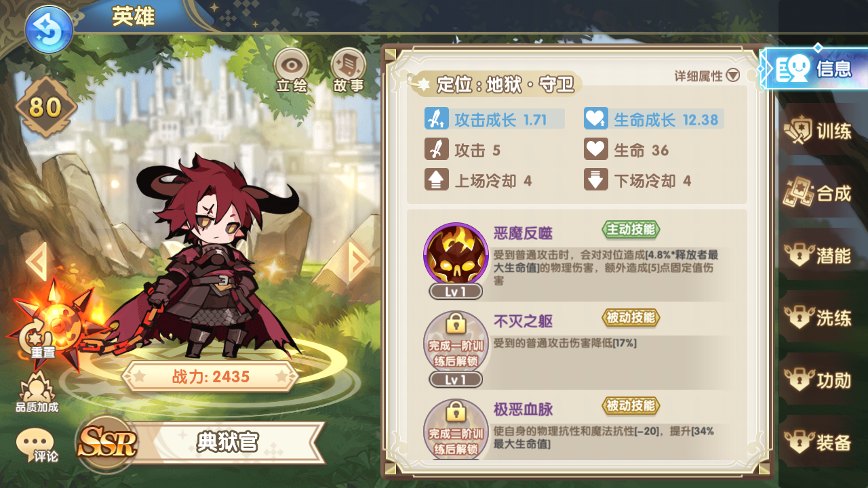Show next hero with right arrow
Image resolution: width=868 pixels, height=488 pixels.
pos(359,261)
